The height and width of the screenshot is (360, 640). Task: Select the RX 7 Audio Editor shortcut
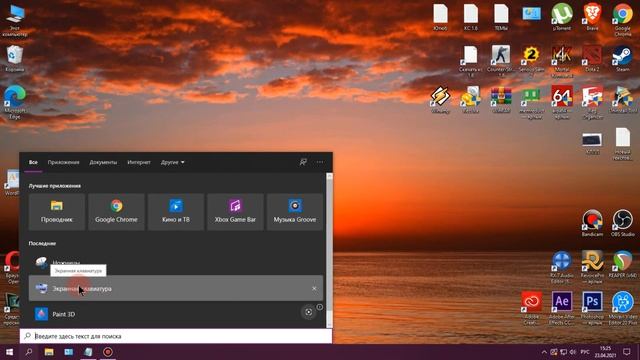point(562,267)
